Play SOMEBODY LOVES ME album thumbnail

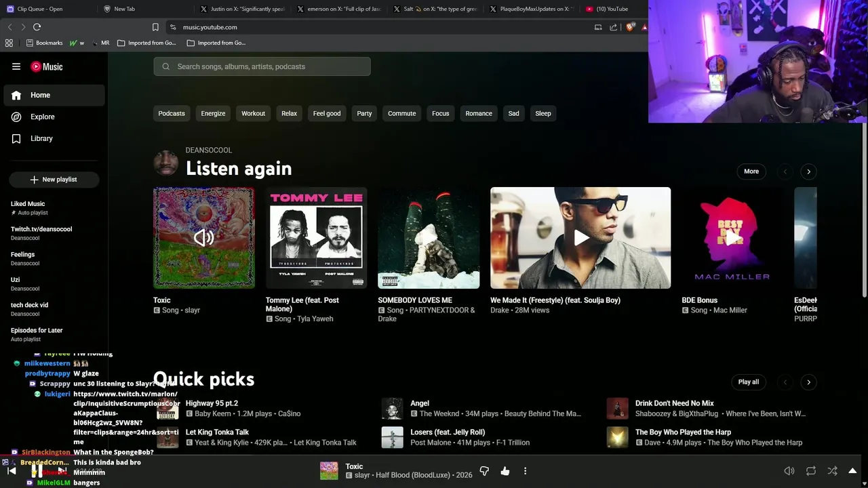[429, 238]
